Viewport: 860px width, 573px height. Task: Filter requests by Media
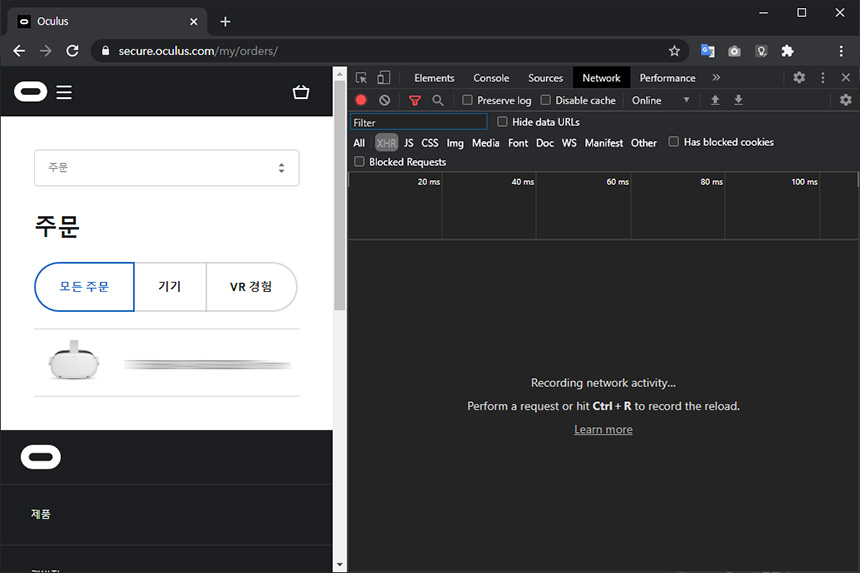point(485,143)
